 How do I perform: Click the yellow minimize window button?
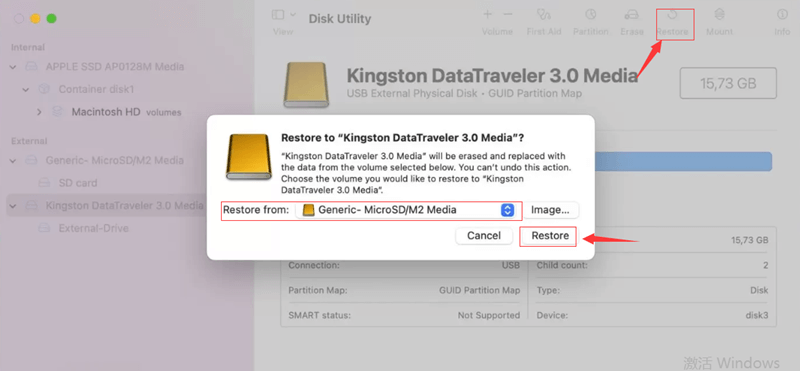pyautogui.click(x=35, y=19)
